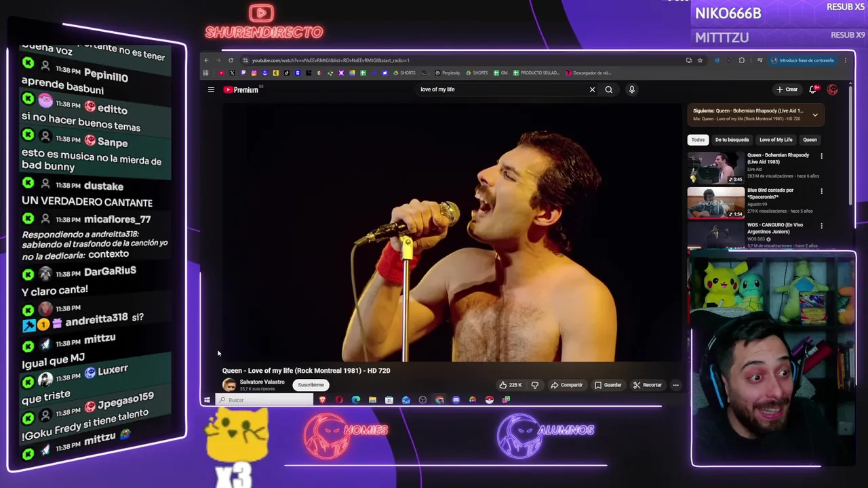Open the Crear upload menu
Screen dimensions: 868x488
coord(787,89)
